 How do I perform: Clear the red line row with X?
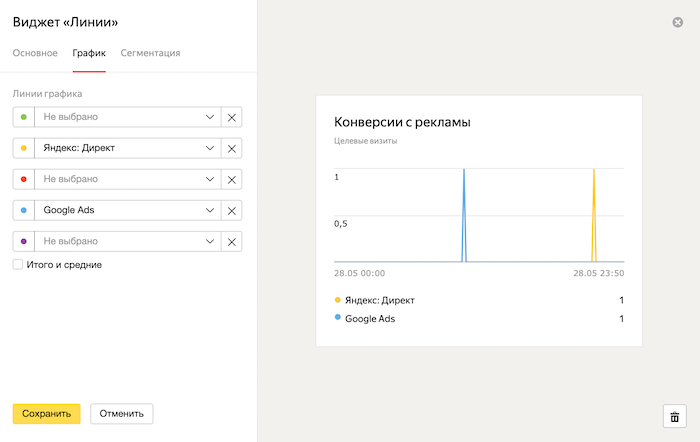point(232,179)
